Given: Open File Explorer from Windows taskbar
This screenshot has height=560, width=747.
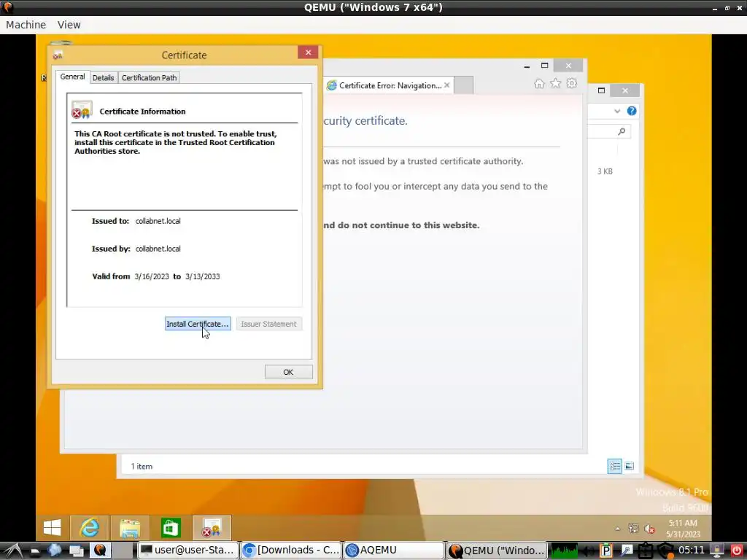Looking at the screenshot, I should coord(130,528).
